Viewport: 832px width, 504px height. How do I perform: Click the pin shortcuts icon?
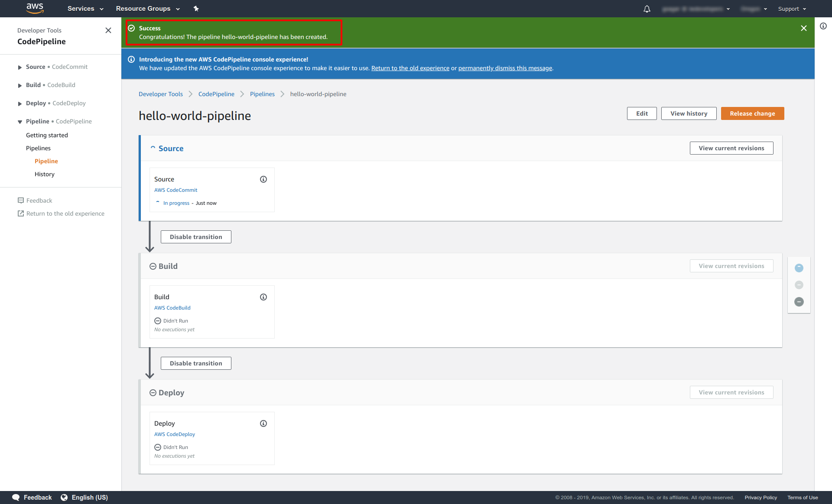pyautogui.click(x=196, y=9)
